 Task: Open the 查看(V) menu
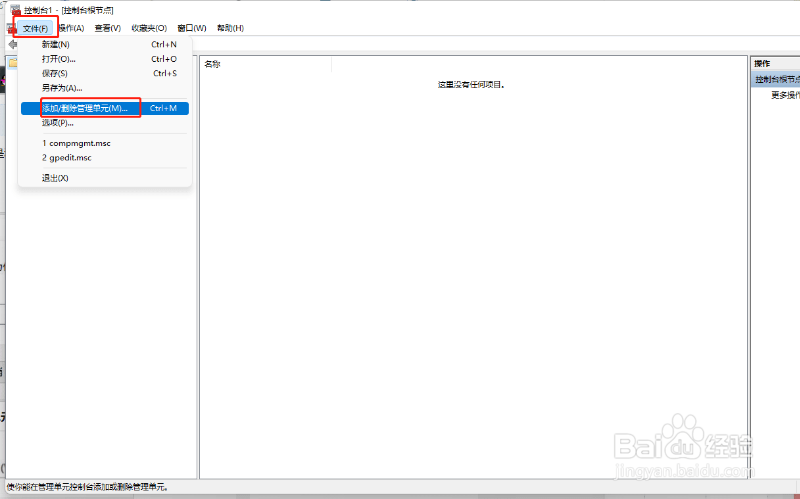(x=108, y=28)
